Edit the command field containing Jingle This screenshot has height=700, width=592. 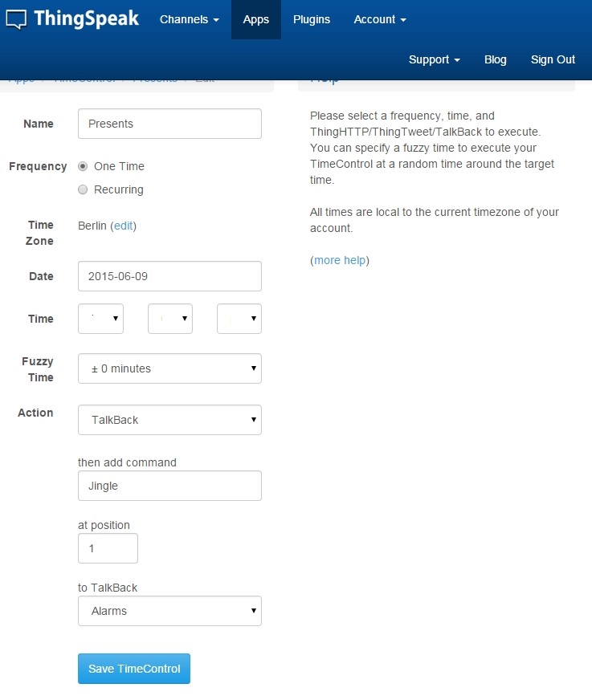pos(169,486)
